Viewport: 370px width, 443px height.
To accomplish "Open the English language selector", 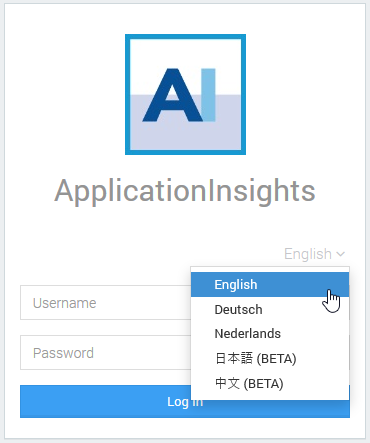I will pyautogui.click(x=314, y=254).
